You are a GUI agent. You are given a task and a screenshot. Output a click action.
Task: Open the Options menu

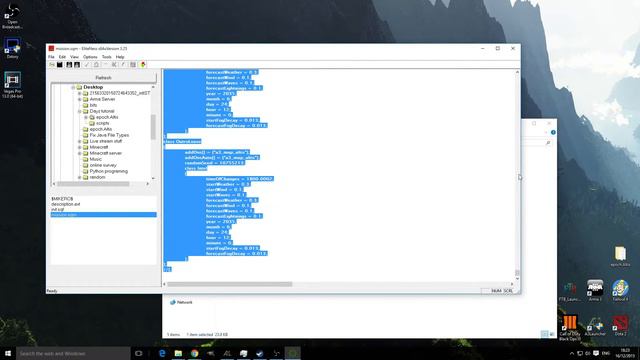(x=90, y=57)
